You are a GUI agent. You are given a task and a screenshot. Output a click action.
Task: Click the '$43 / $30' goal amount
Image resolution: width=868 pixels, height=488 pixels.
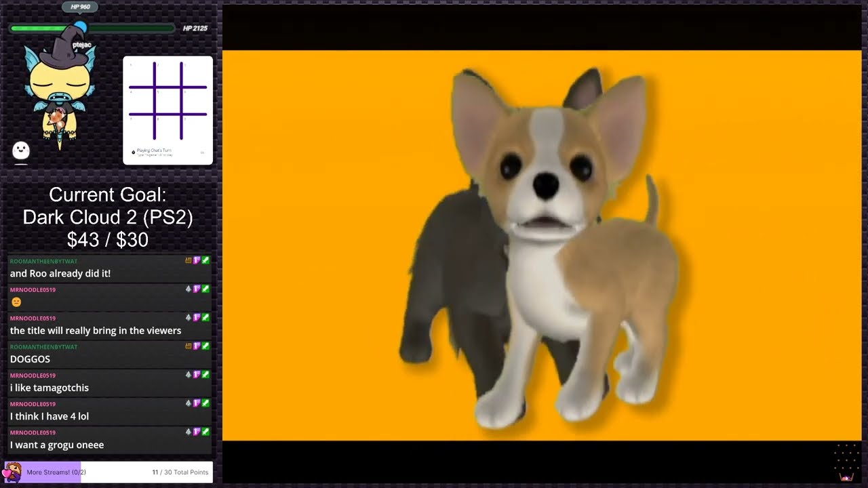point(107,240)
